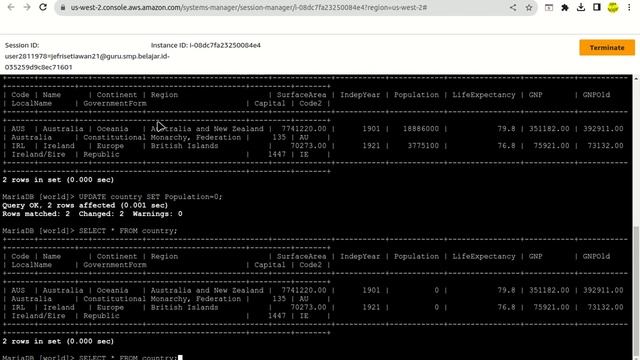The height and width of the screenshot is (360, 640).
Task: Terminate the Session Manager session
Action: 607,47
